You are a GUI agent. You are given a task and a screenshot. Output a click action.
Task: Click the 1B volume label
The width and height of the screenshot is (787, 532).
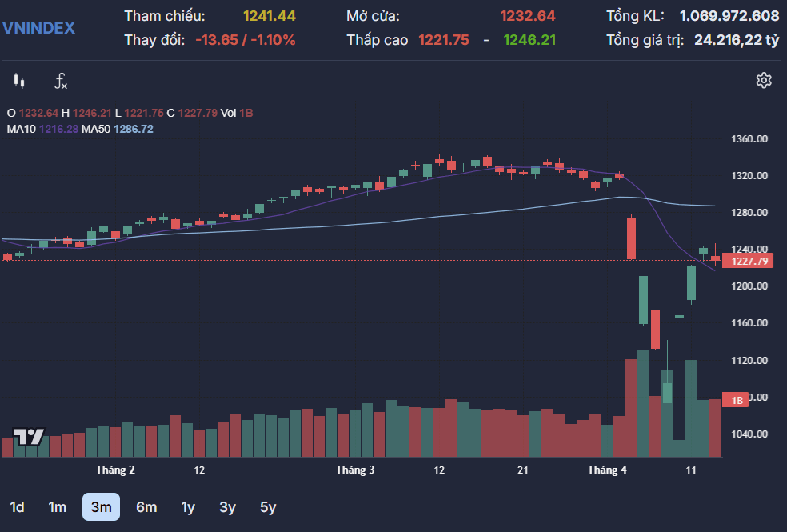[735, 400]
